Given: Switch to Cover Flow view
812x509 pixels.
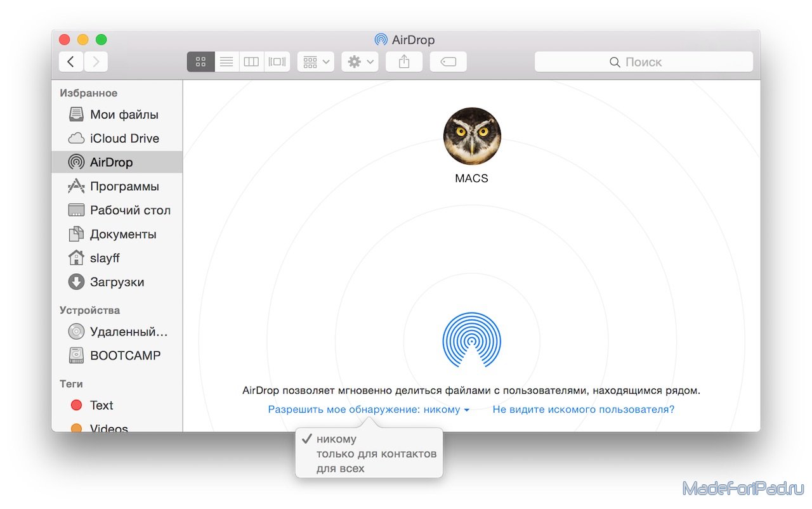Looking at the screenshot, I should tap(277, 61).
